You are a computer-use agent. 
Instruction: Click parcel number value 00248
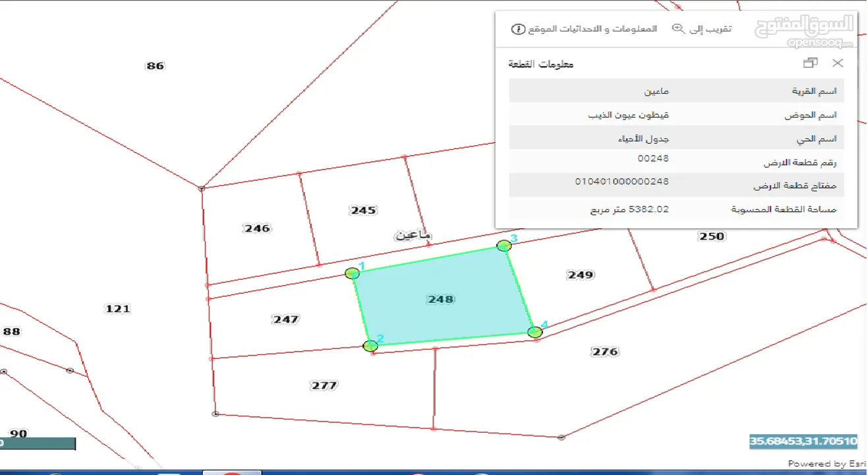653,158
